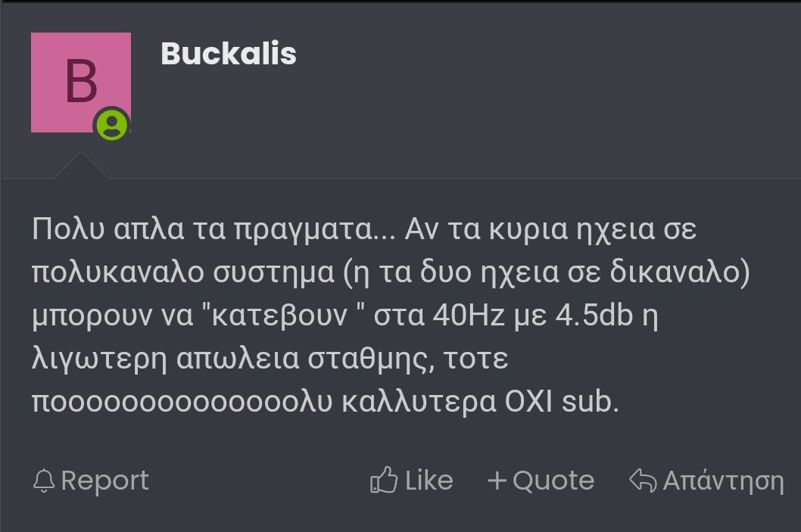This screenshot has height=532, width=801.
Task: Open Buckalis username profile link
Action: tap(229, 53)
